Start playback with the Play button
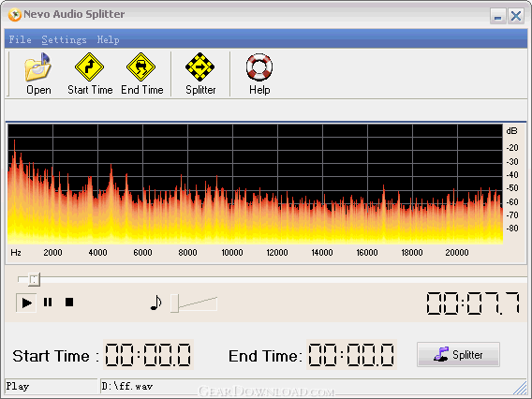Screen dimensions: 532x399 pyautogui.click(x=26, y=303)
